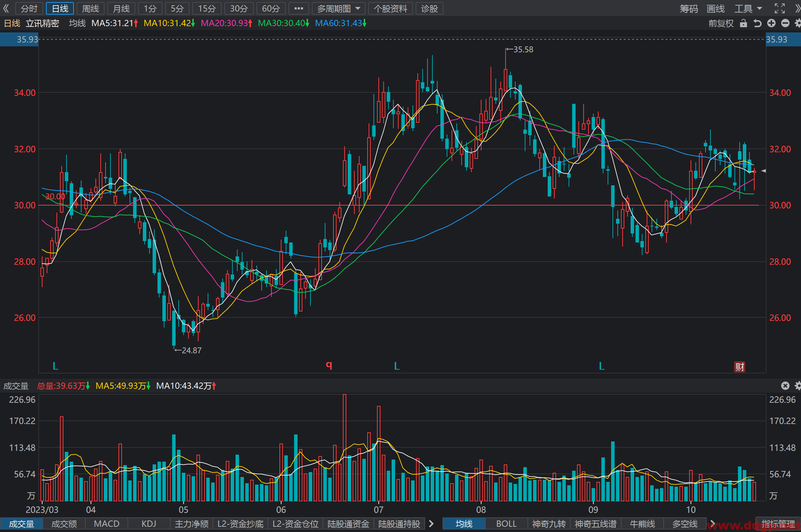Select the 分时 intraday view

coord(29,8)
